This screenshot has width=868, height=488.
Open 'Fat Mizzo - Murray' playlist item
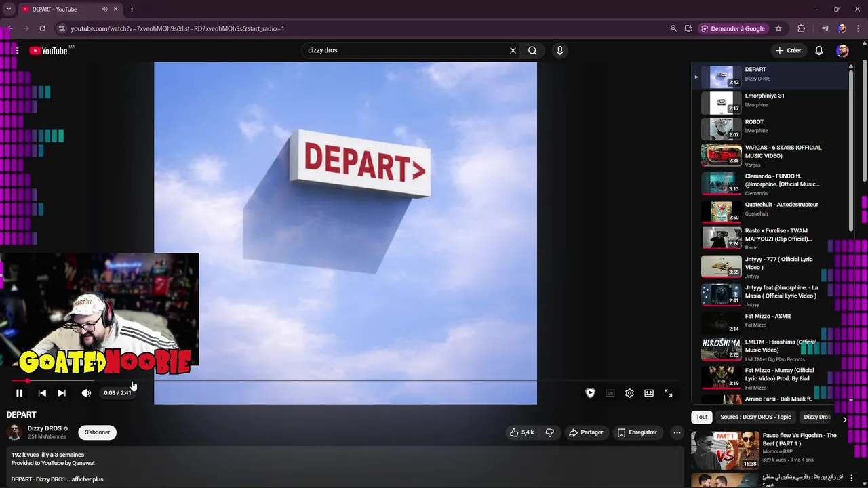point(769,378)
